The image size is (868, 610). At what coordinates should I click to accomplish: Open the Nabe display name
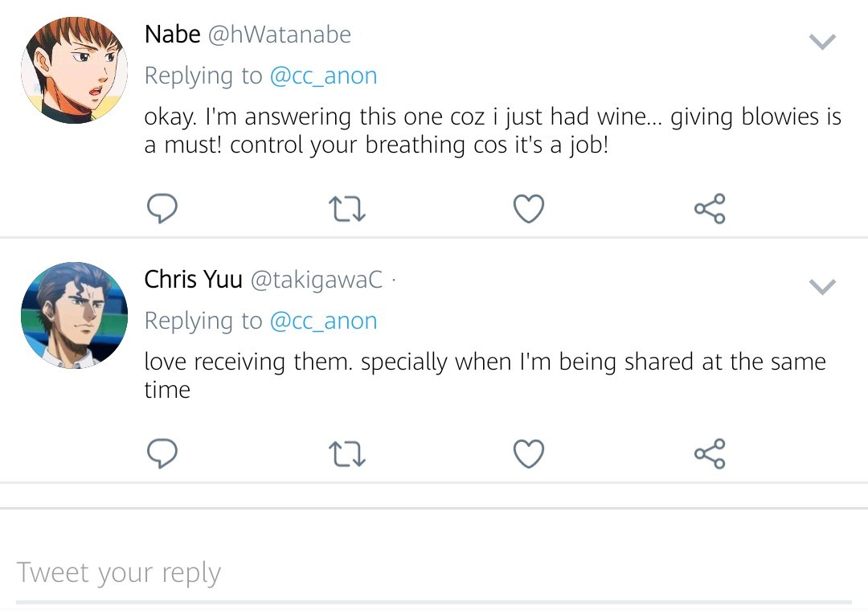172,35
